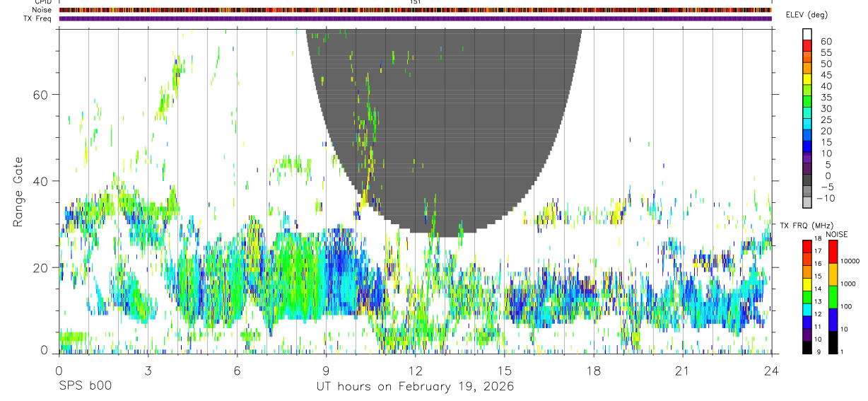The width and height of the screenshot is (868, 401).
Task: Pick the yellow swatch in the ELEV colorbar
Action: pyautogui.click(x=807, y=79)
